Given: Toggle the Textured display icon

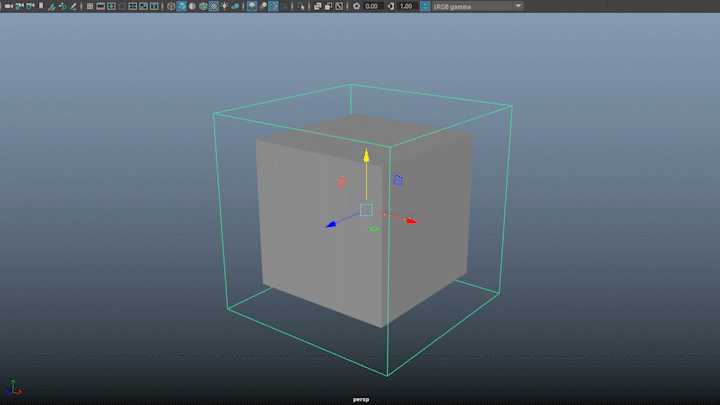Looking at the screenshot, I should tap(214, 6).
